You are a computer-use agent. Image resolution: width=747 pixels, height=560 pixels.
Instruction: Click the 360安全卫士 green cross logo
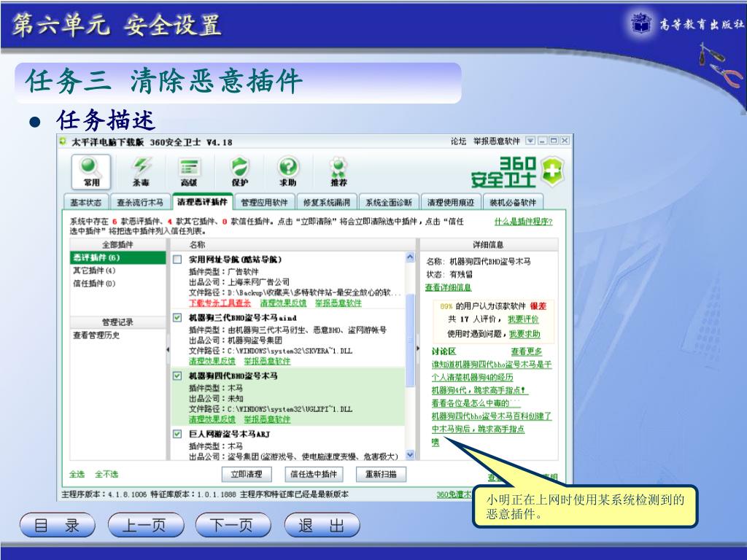[x=552, y=171]
